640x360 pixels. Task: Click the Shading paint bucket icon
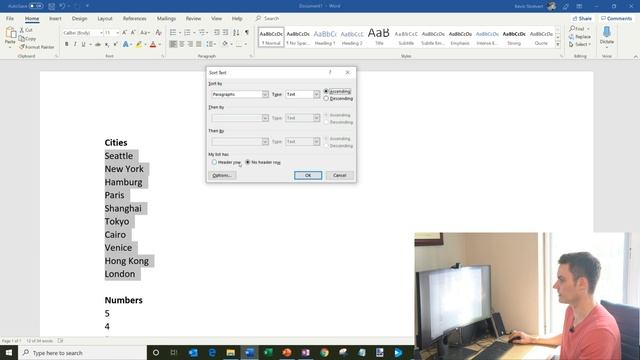pyautogui.click(x=225, y=44)
